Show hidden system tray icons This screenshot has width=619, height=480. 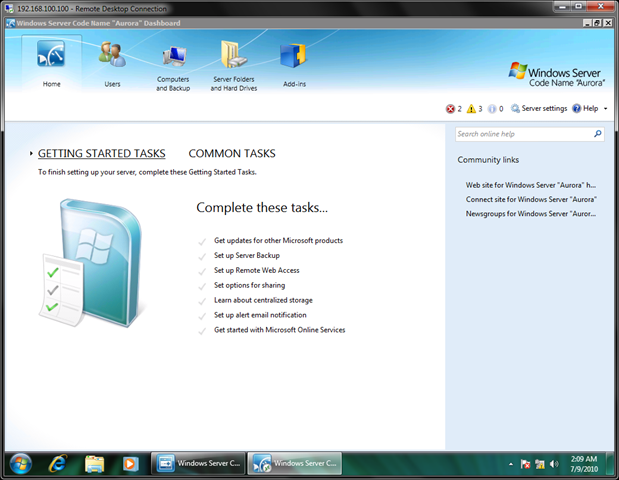tap(511, 464)
